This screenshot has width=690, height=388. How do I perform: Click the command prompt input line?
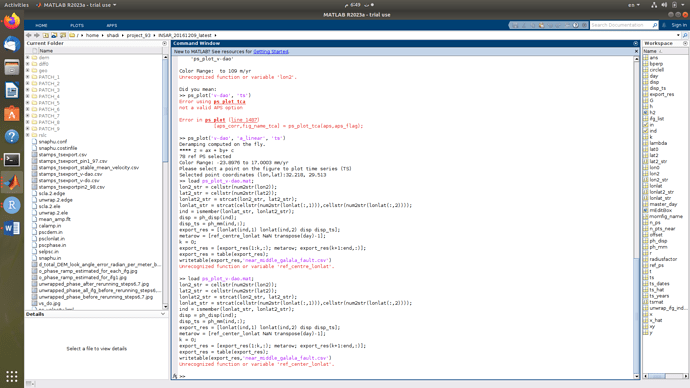click(x=407, y=376)
